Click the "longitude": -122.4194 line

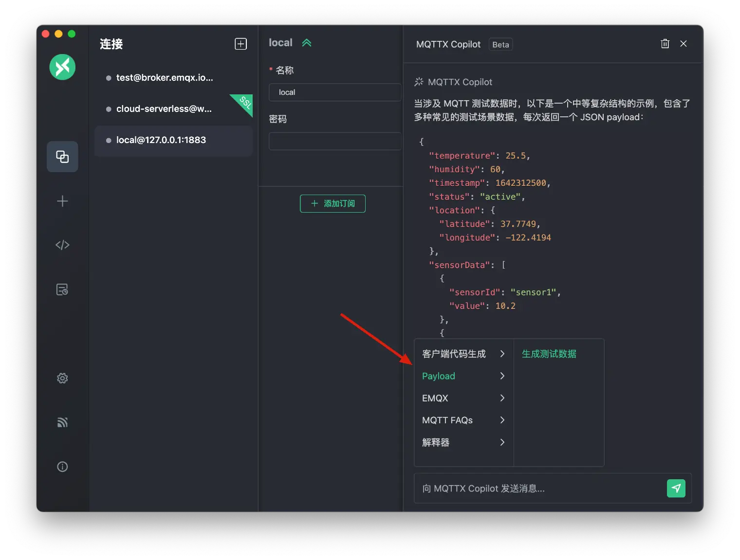coord(495,237)
